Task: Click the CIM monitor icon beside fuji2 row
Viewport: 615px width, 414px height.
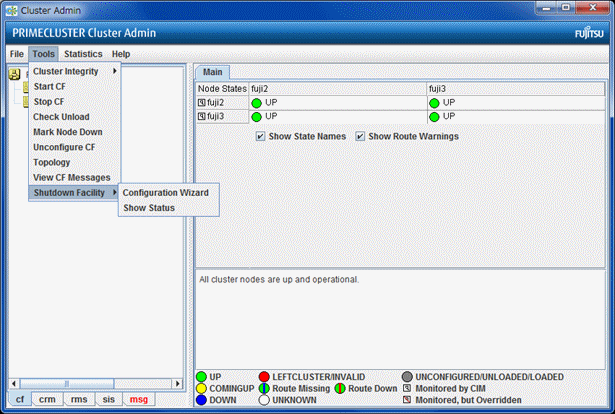Action: [x=202, y=103]
